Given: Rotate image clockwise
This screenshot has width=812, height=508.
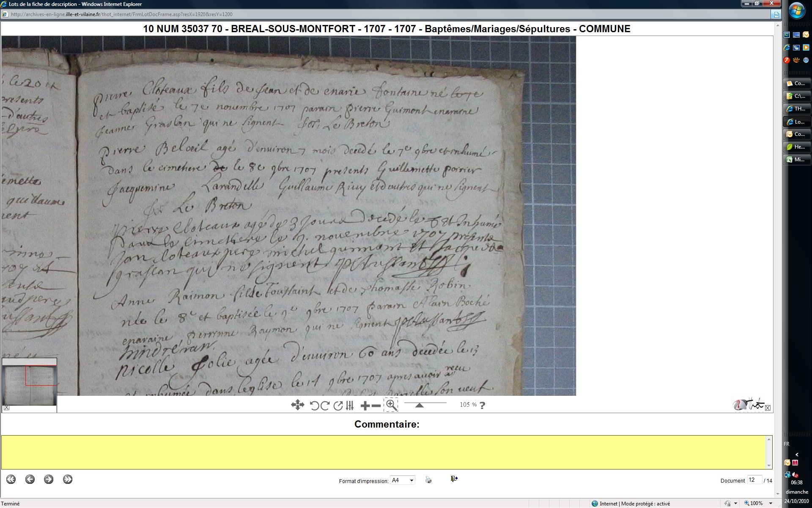Looking at the screenshot, I should point(325,406).
